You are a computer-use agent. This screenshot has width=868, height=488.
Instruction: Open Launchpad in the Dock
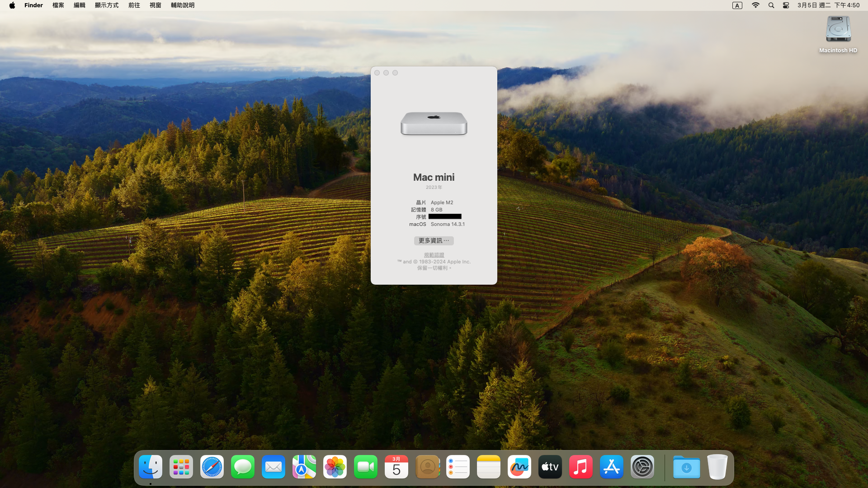[x=181, y=467]
